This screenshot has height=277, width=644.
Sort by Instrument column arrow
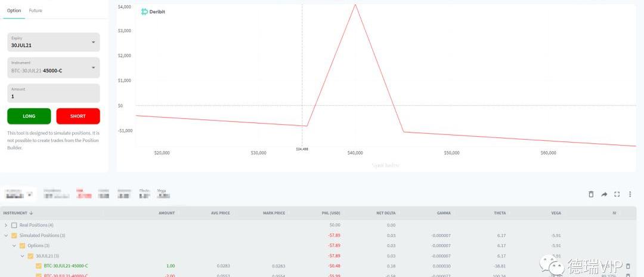coord(31,213)
